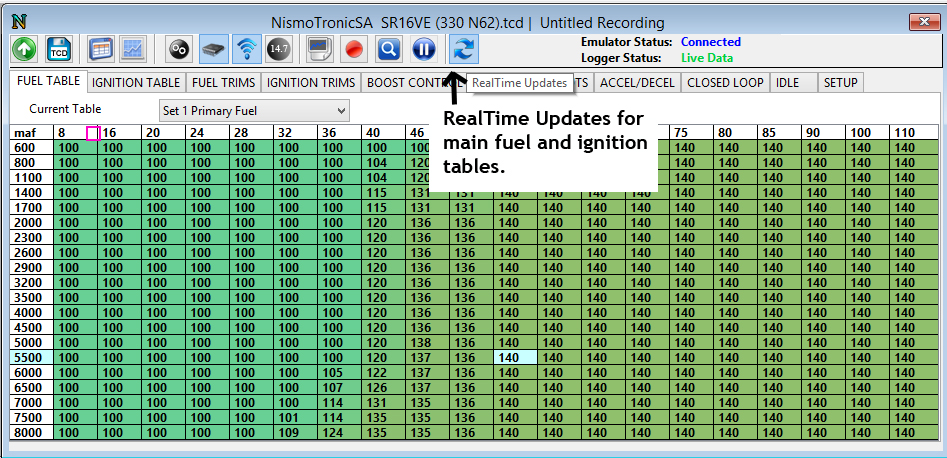Click the 40 column header
This screenshot has width=947, height=458.
[383, 133]
